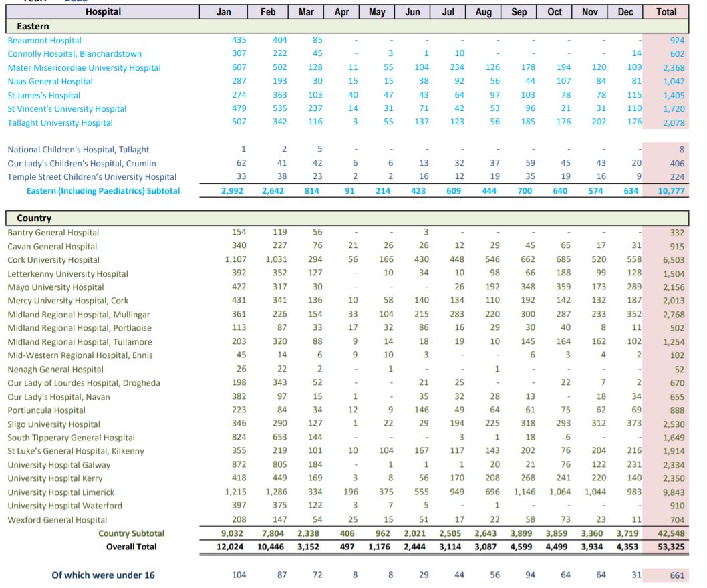Click Temple Street Children's University Hospital
This screenshot has height=588, width=707.
(92, 177)
